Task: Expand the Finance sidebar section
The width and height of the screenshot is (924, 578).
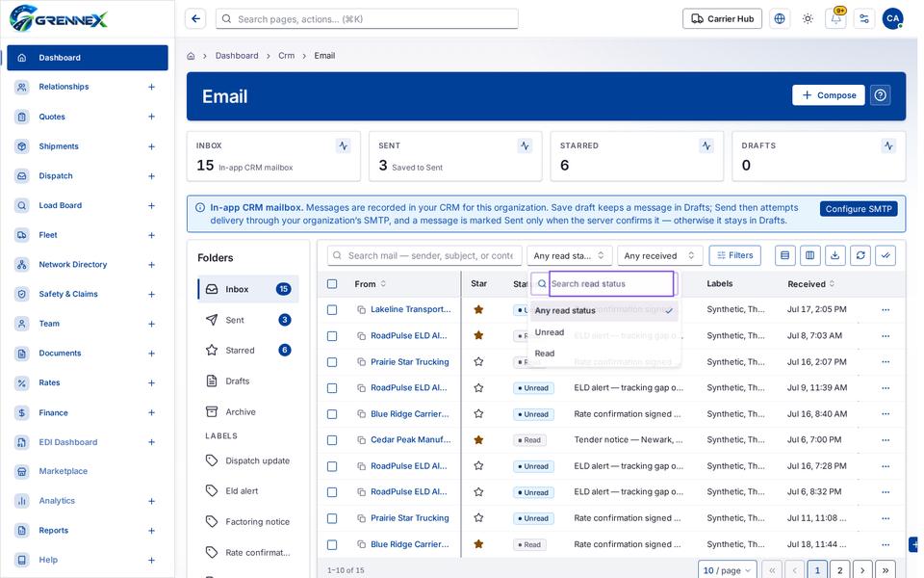Action: click(x=151, y=413)
